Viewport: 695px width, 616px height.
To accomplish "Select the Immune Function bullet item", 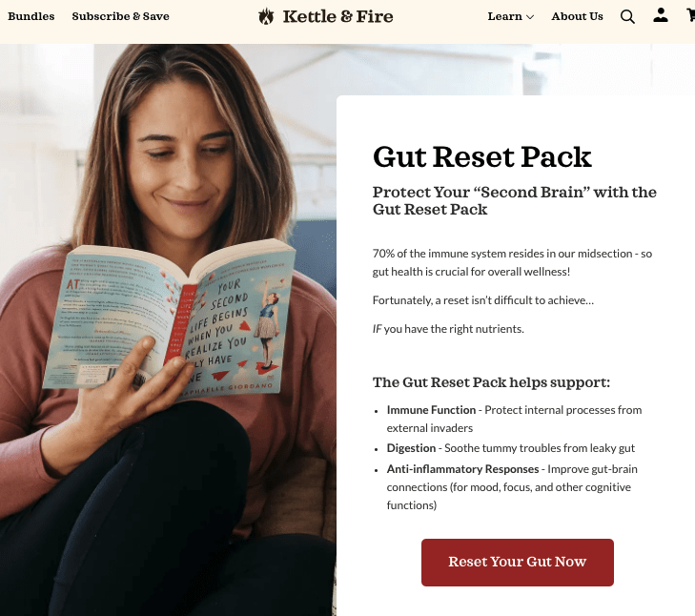I will click(514, 419).
